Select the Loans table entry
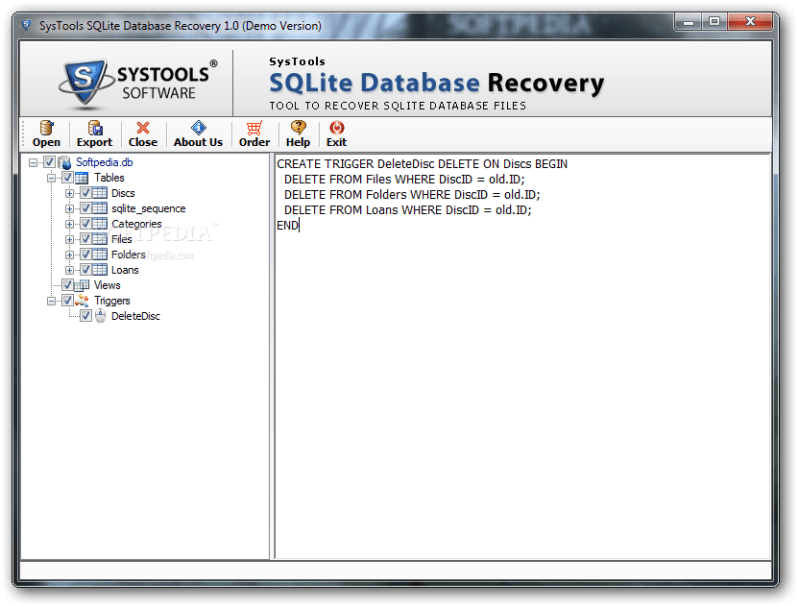The height and width of the screenshot is (607, 799). [x=125, y=270]
